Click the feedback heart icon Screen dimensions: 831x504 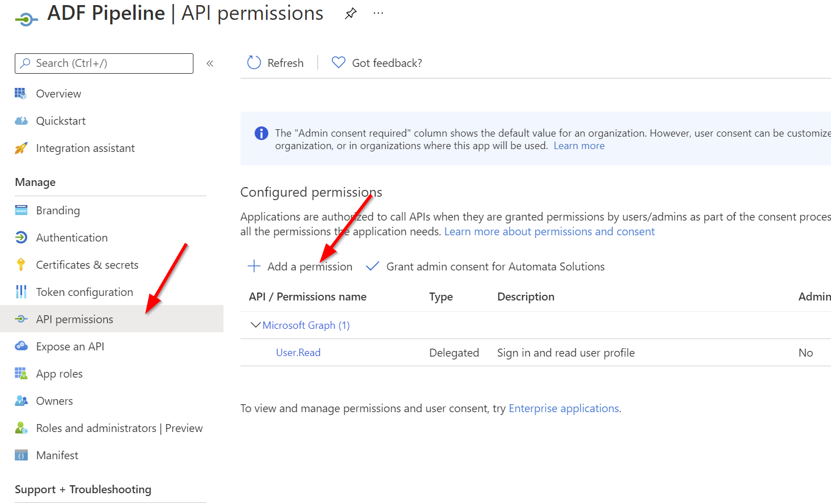(339, 63)
